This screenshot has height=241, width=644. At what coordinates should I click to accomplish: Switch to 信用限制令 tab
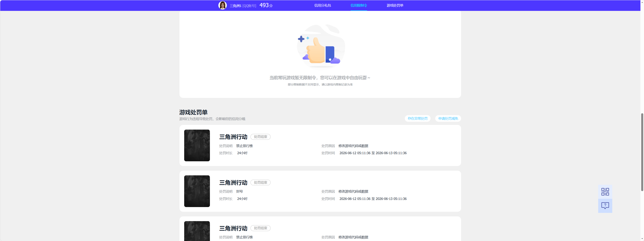coord(358,5)
